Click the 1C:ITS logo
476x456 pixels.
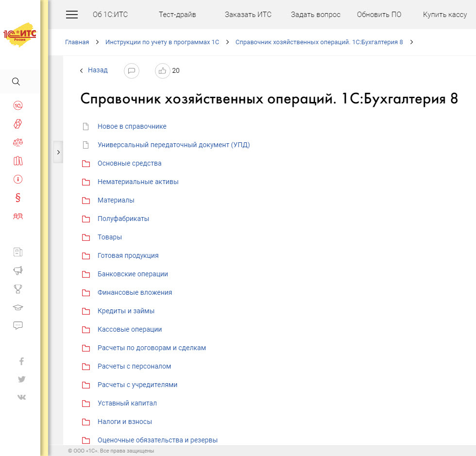tap(20, 34)
